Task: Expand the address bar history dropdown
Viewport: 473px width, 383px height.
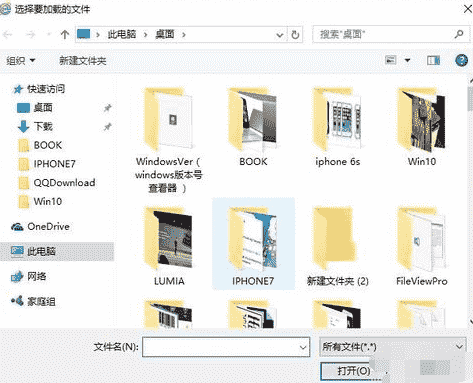Action: point(280,35)
